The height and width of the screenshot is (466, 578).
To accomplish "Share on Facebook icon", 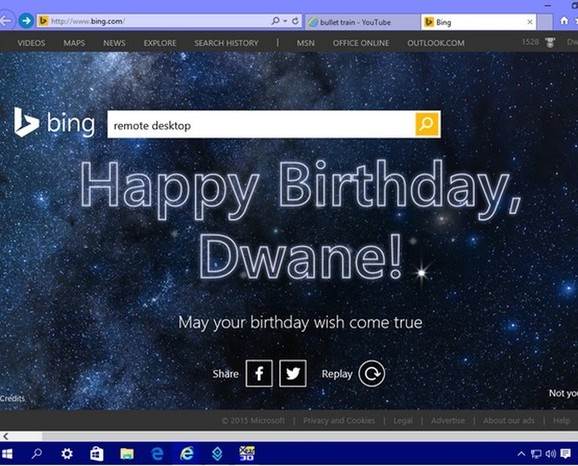I will tap(259, 373).
